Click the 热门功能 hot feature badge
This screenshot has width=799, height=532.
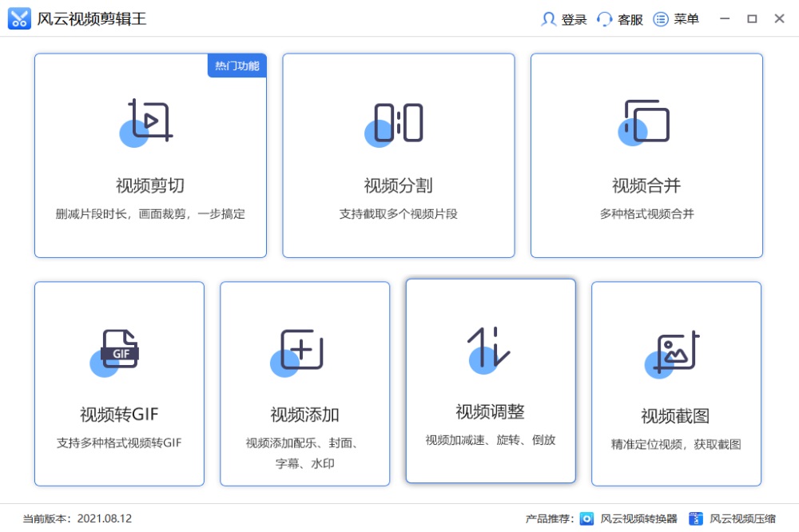pos(236,66)
